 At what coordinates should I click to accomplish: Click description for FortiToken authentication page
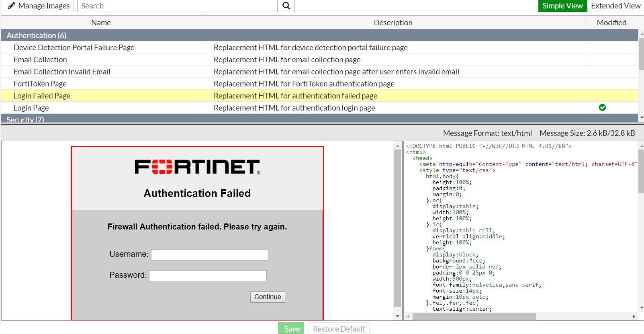tap(304, 84)
